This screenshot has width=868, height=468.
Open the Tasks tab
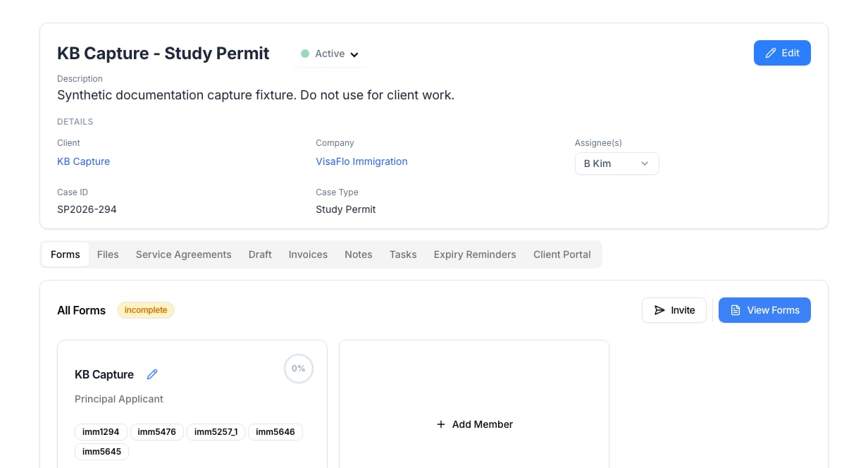403,254
